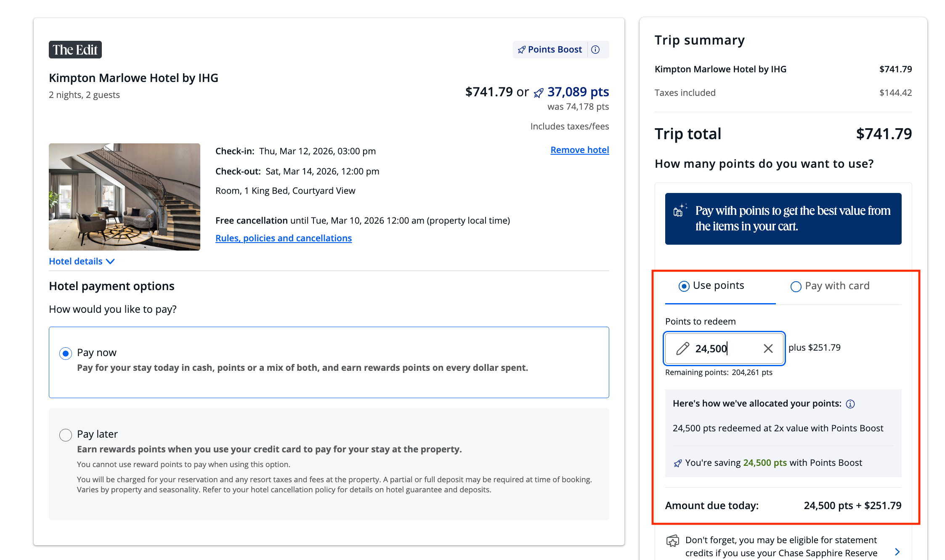This screenshot has height=560, width=945.
Task: Click the Pay with points banner
Action: [x=783, y=219]
